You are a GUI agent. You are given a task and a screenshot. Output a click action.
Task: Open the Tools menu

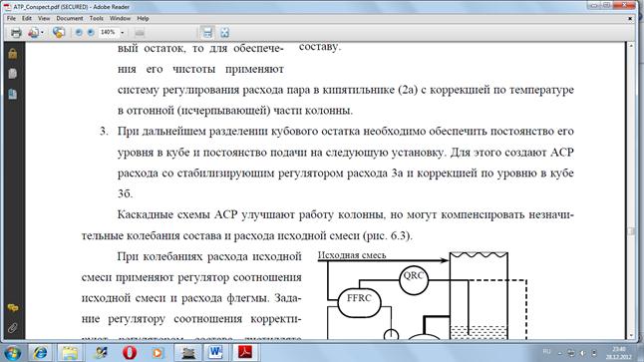coord(96,19)
